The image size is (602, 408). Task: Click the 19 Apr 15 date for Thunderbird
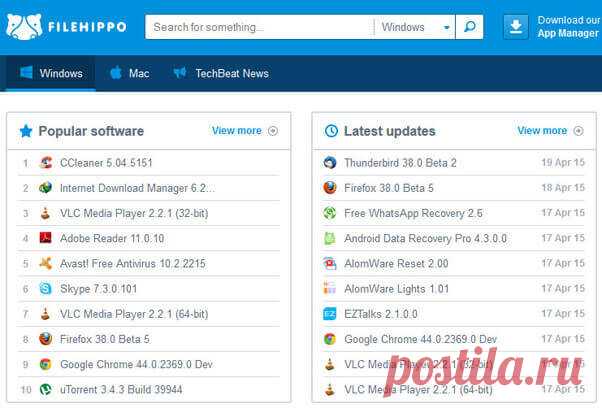pos(563,163)
